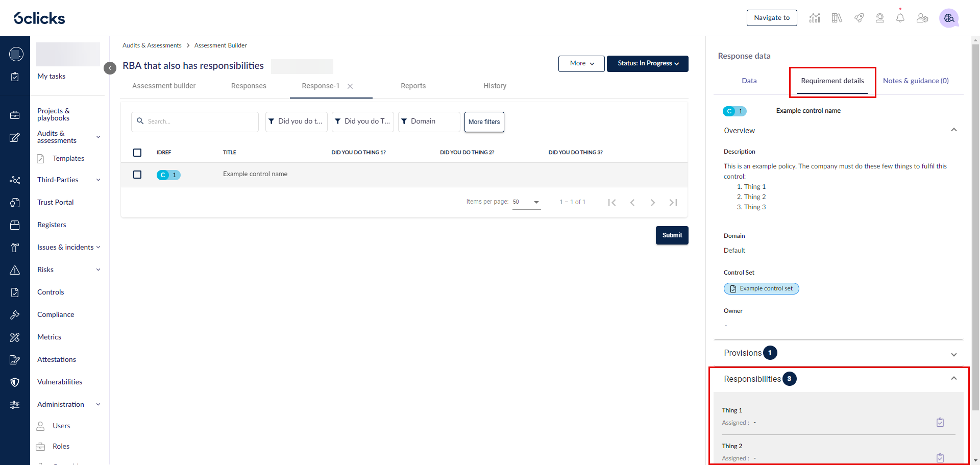Toggle the select-all checkbox in table header
Viewport: 980px width, 465px height.
point(137,153)
